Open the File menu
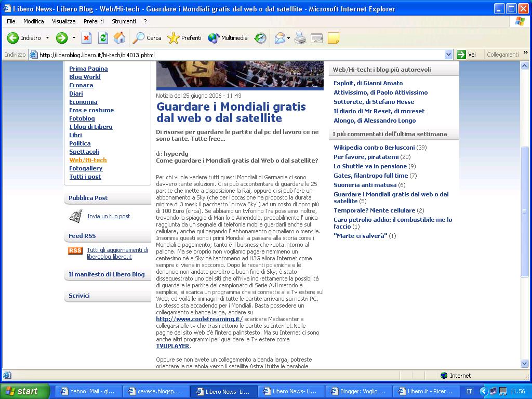 pos(11,21)
